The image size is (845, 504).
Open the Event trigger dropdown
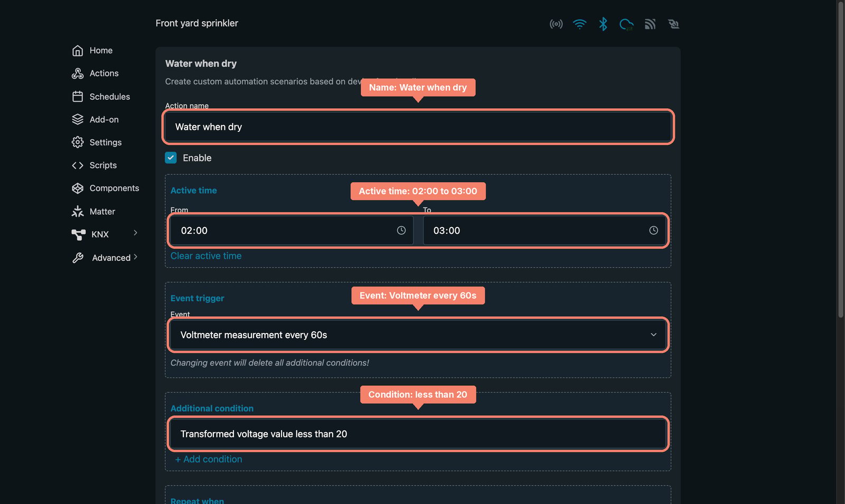pos(418,335)
